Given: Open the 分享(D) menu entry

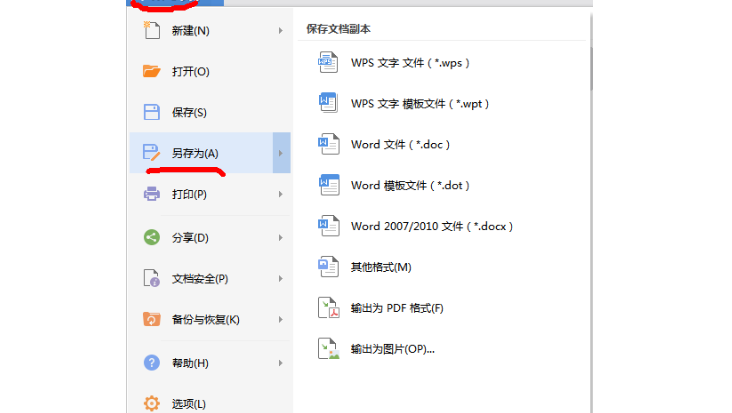Looking at the screenshot, I should (x=210, y=238).
